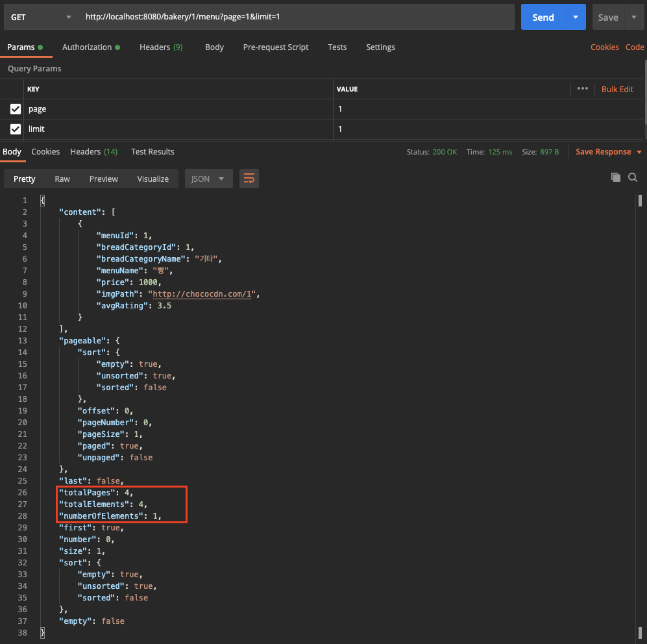Click the "content" key on line 2
The height and width of the screenshot is (644, 647).
coord(80,212)
